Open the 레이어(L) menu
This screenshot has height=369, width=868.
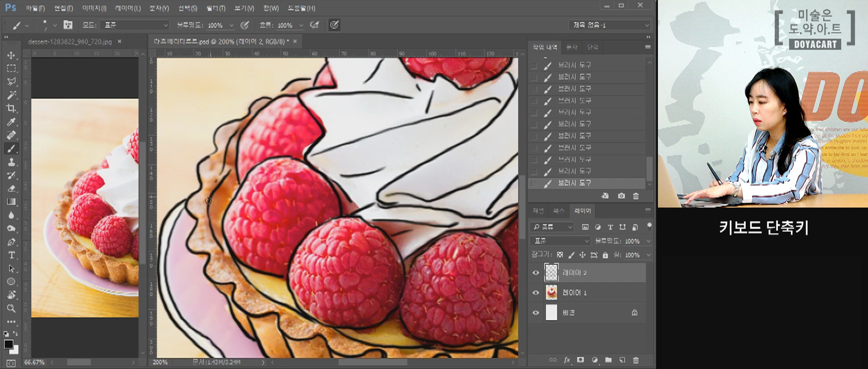128,8
